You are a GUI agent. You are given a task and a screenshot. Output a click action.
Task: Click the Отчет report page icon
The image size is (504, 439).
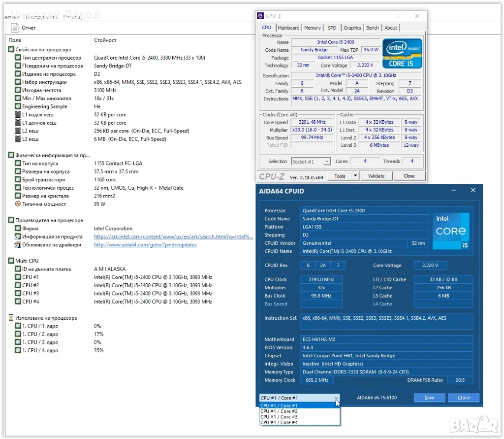[x=15, y=28]
